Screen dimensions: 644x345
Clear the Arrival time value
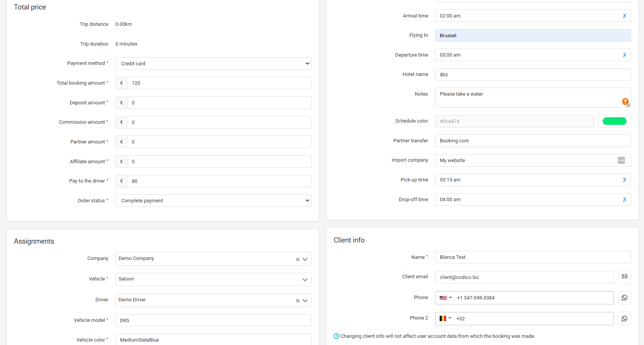(x=624, y=16)
